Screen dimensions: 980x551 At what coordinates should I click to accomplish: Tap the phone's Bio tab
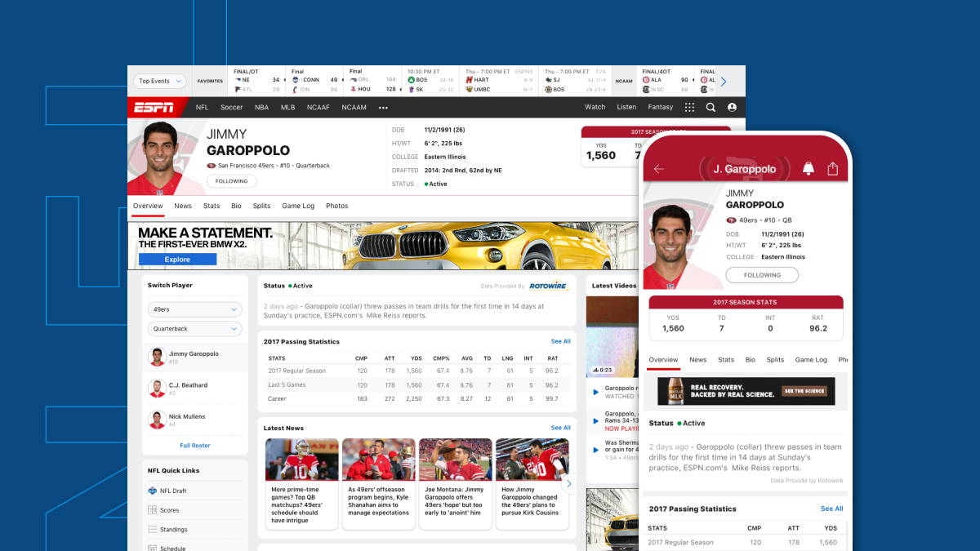(x=751, y=360)
